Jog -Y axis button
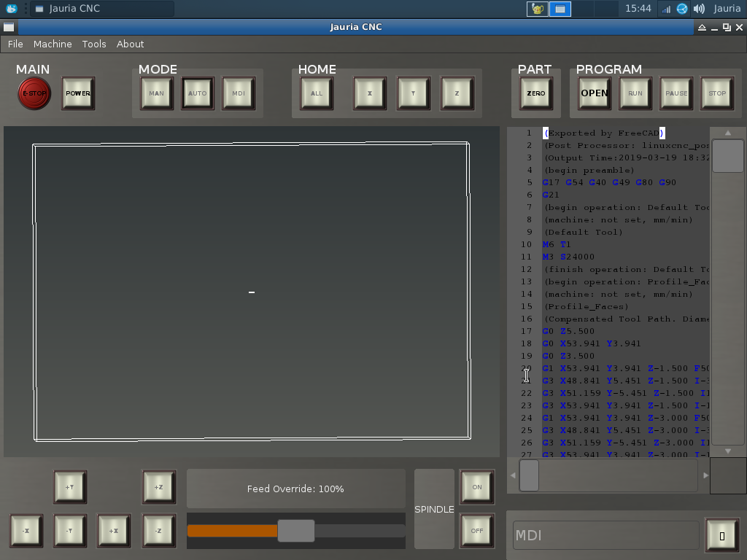747x560 pixels. [x=70, y=531]
